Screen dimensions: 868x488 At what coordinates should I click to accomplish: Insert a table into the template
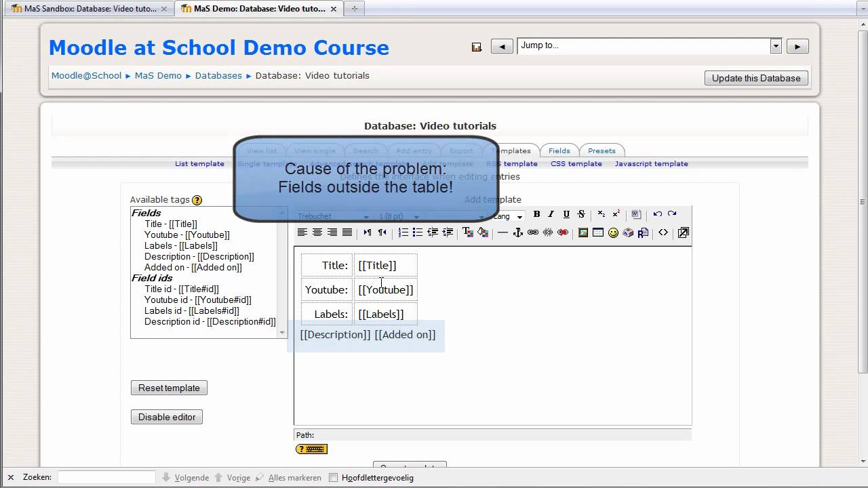(x=598, y=232)
